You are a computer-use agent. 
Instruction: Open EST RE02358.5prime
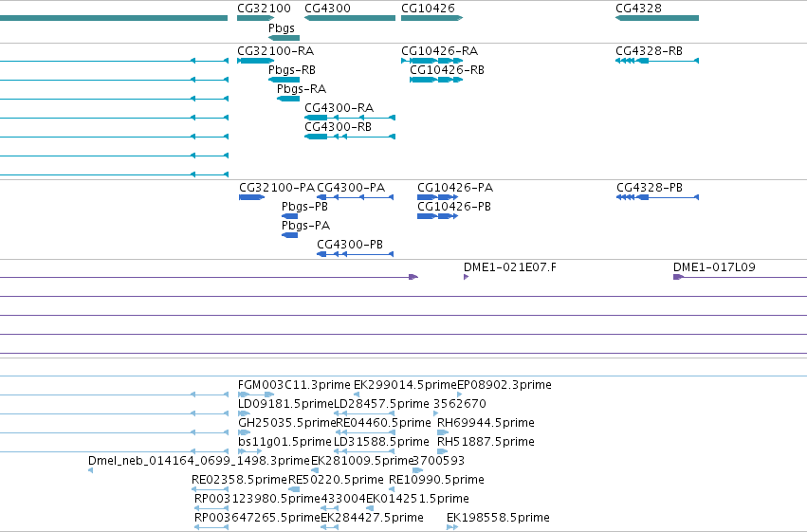[x=239, y=480]
